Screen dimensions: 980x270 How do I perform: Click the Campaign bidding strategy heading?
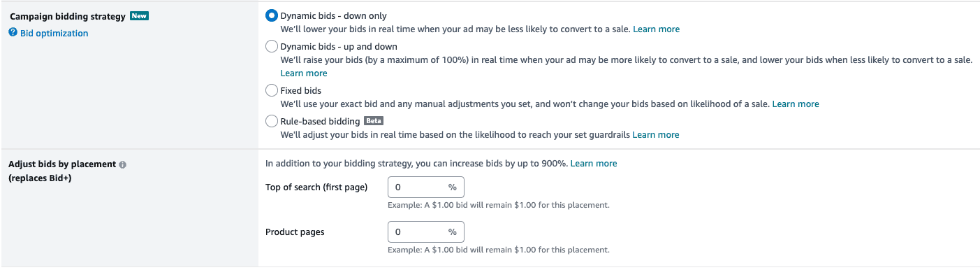coord(67,16)
